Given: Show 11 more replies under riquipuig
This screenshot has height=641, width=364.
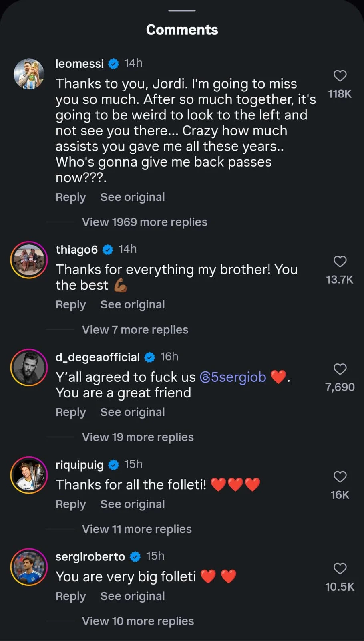Looking at the screenshot, I should [x=137, y=529].
